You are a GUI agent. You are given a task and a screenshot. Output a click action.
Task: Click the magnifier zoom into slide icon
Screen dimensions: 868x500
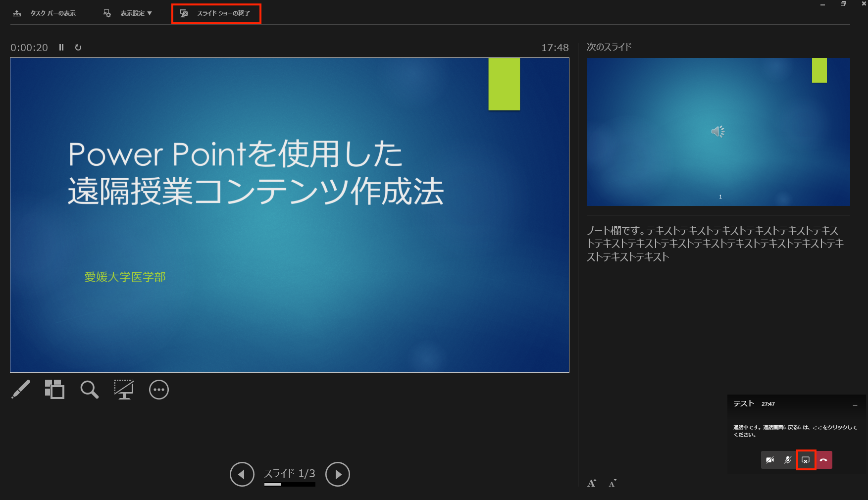(89, 390)
